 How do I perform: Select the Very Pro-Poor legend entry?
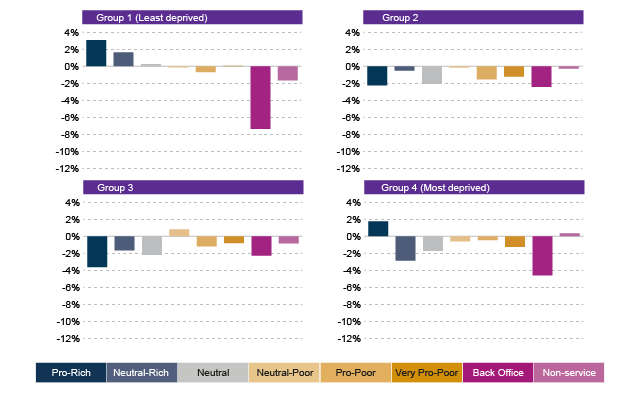(426, 373)
